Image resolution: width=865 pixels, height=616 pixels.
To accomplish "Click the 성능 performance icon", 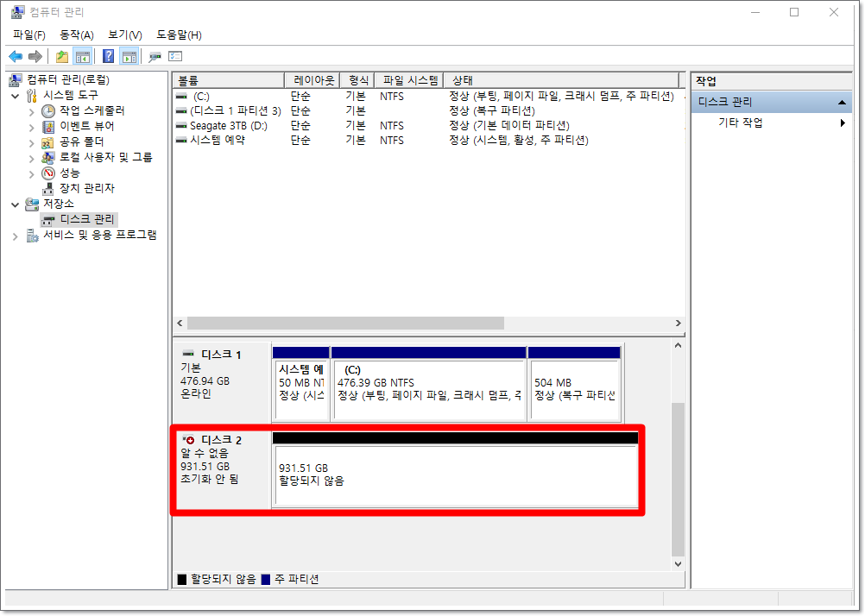I will tap(48, 173).
